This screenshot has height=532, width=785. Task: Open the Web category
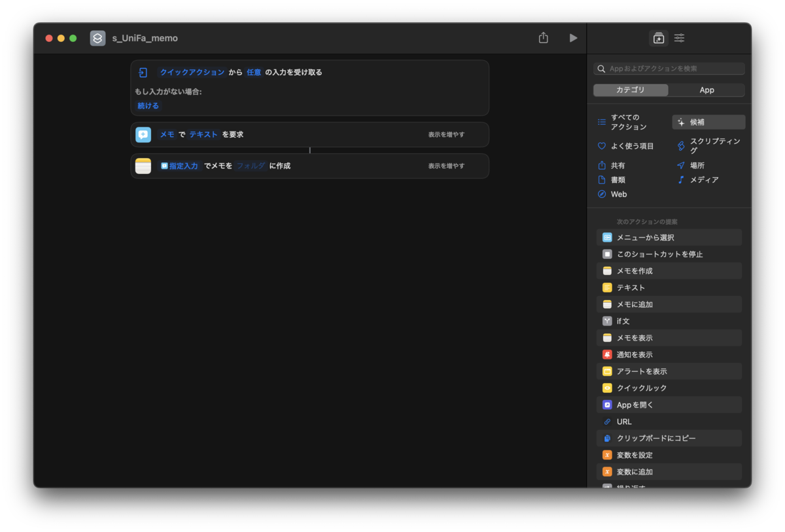pyautogui.click(x=612, y=194)
